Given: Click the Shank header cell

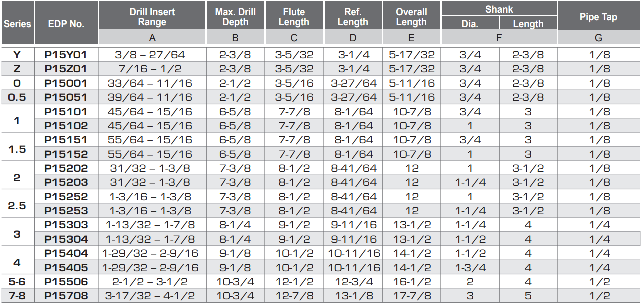Looking at the screenshot, I should coord(499,9).
